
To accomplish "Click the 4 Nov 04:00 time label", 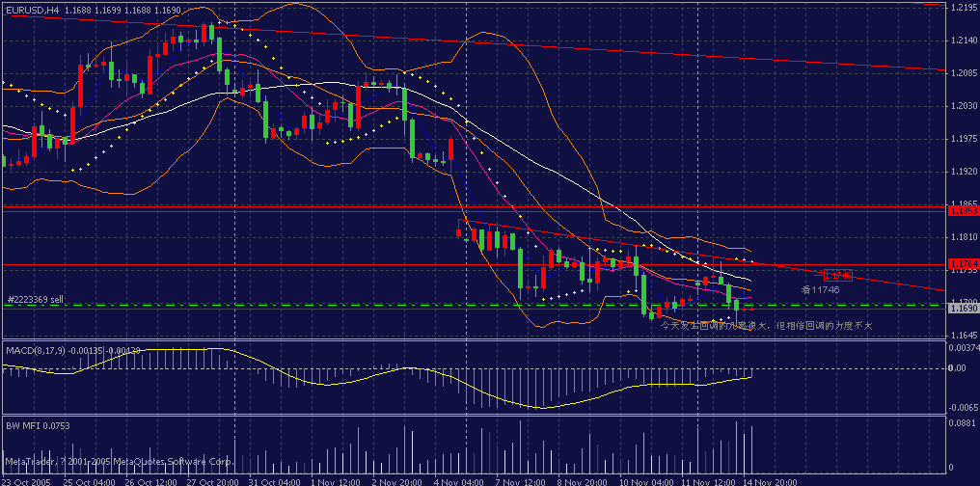I will point(459,481).
